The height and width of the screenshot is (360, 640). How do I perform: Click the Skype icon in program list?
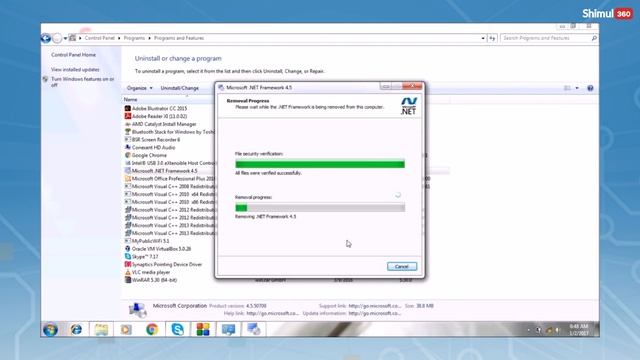[127, 257]
